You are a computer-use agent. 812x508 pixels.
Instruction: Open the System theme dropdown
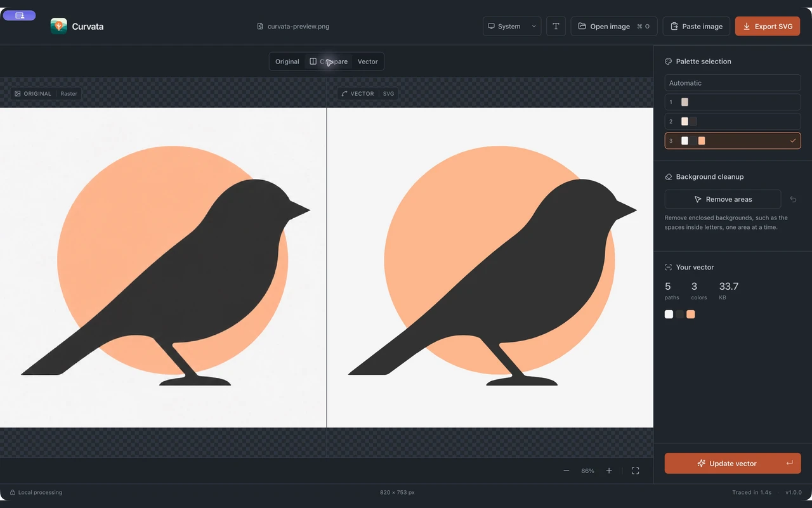tap(512, 26)
